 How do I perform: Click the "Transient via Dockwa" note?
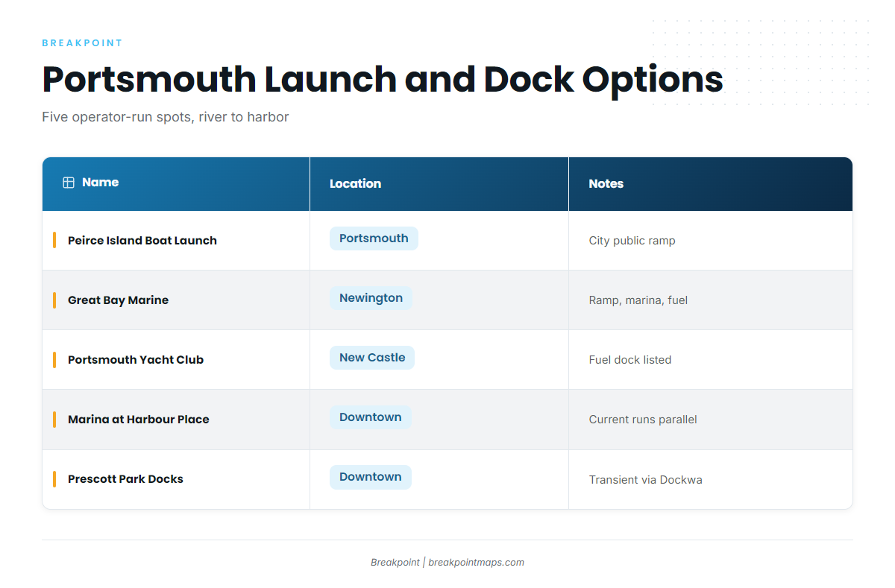pyautogui.click(x=646, y=479)
